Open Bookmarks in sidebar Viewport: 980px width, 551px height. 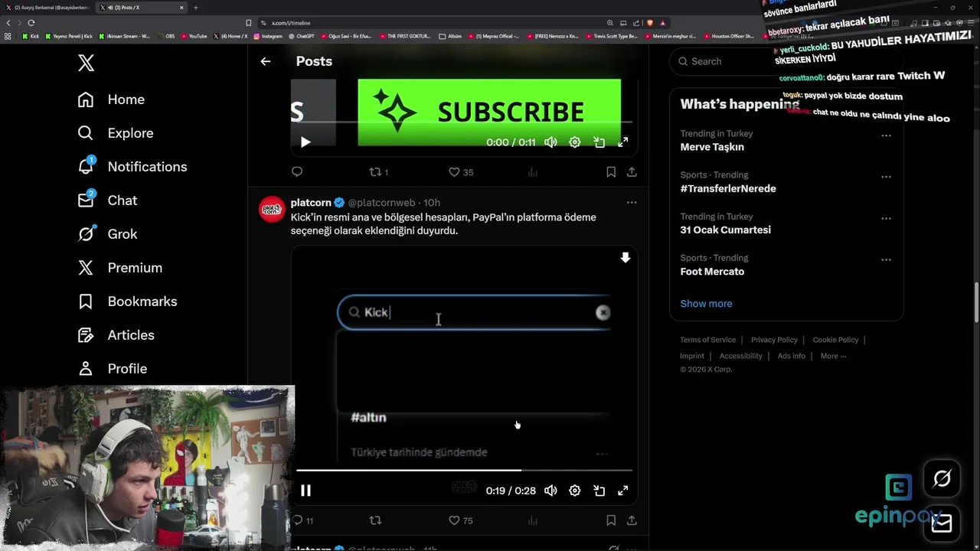127,302
